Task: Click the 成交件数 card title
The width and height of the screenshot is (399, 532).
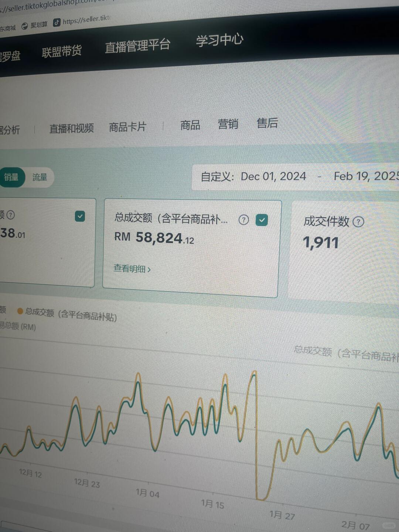Action: point(326,221)
